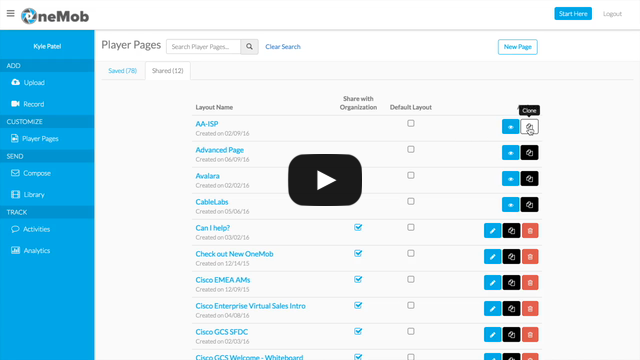Clone the Avalara layout

(529, 179)
